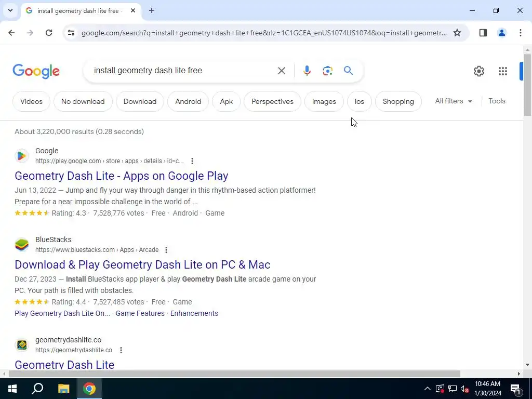Open Google quick settings gear
532x399 pixels.
(478, 71)
